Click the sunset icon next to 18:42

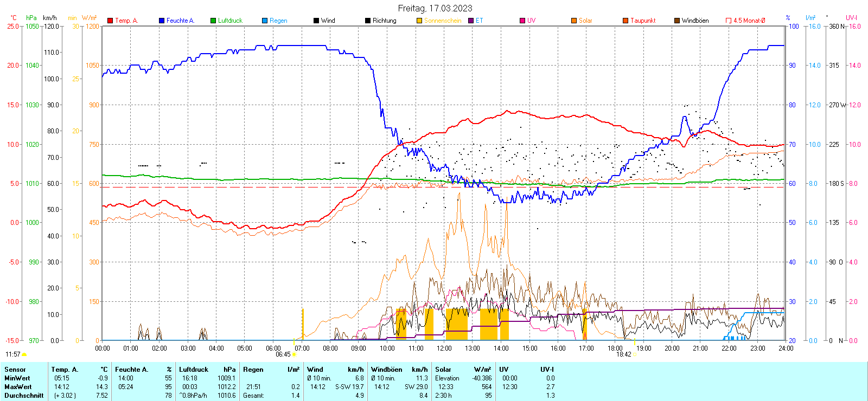pyautogui.click(x=635, y=355)
